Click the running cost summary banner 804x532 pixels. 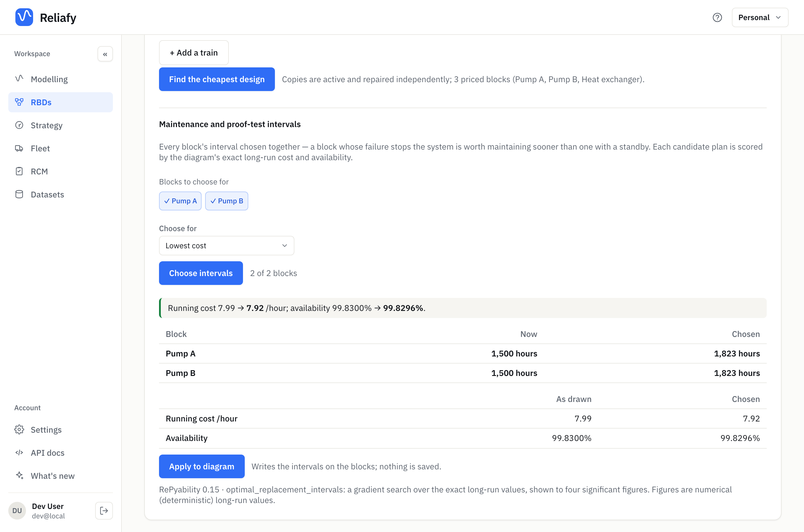[463, 308]
